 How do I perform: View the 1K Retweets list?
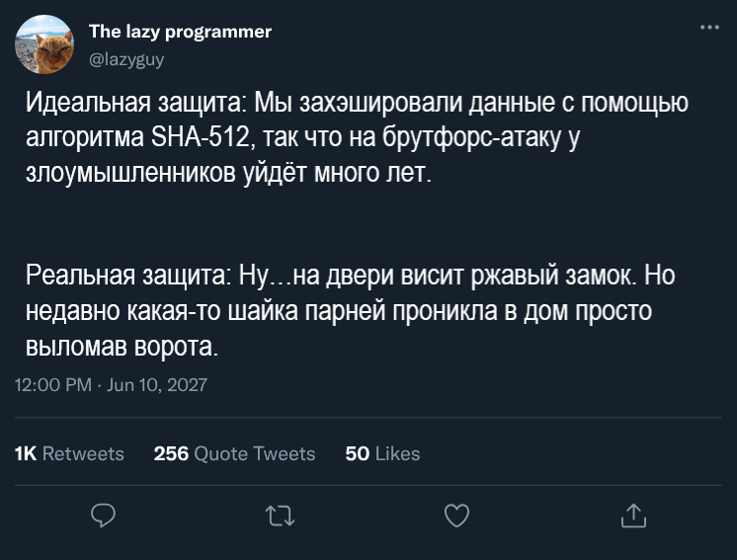pyautogui.click(x=69, y=453)
